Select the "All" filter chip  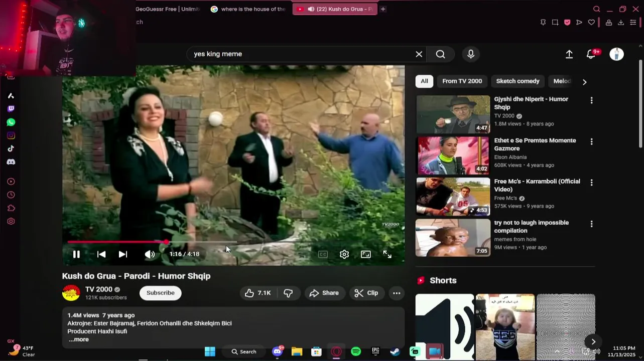(425, 81)
